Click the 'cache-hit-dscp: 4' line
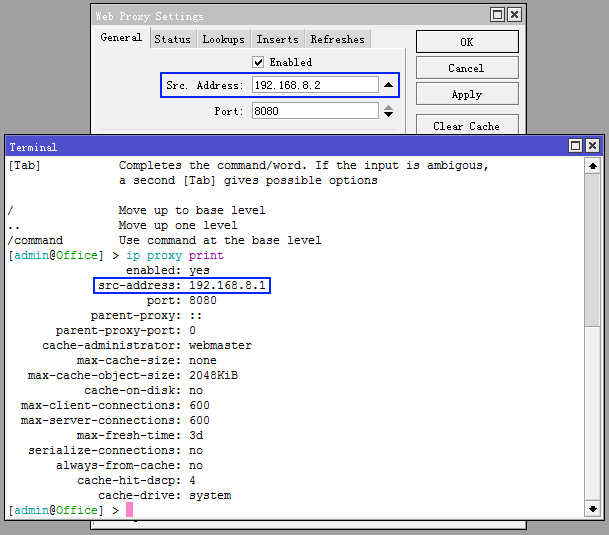 [136, 480]
